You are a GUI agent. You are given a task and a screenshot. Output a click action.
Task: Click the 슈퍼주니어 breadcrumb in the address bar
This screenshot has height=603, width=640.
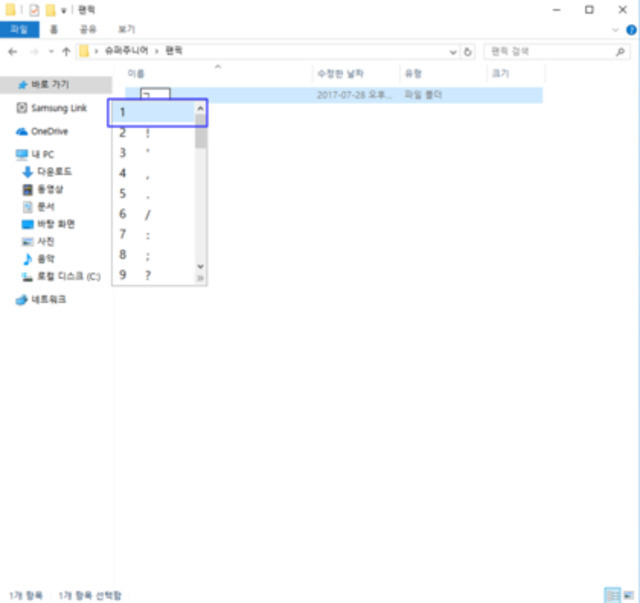pos(123,51)
